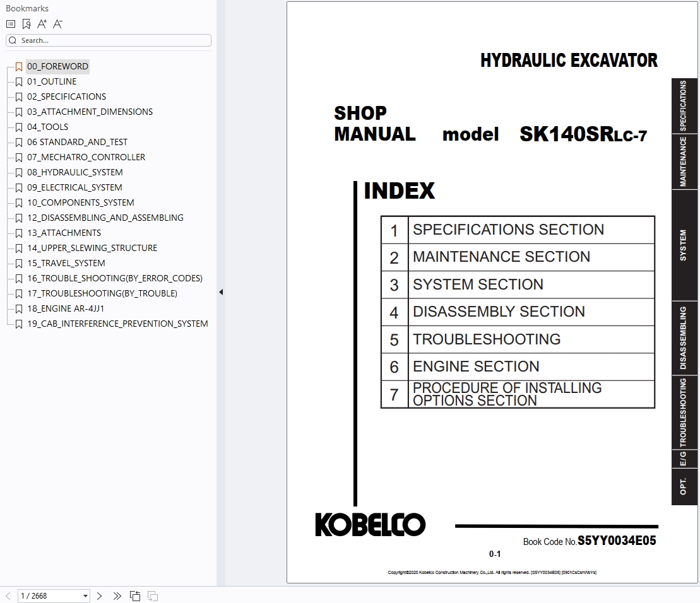Decrease bookmark font size

pos(57,24)
